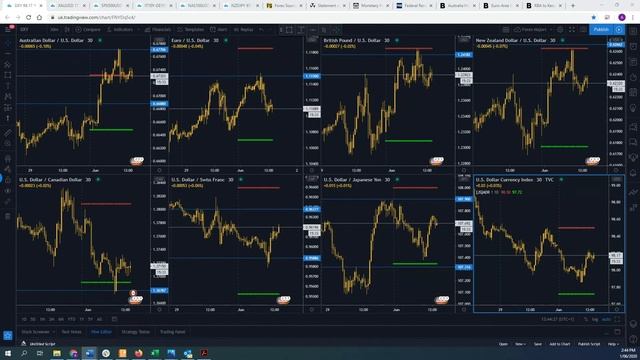
Task: Select the YTD date range
Action: click(71, 319)
